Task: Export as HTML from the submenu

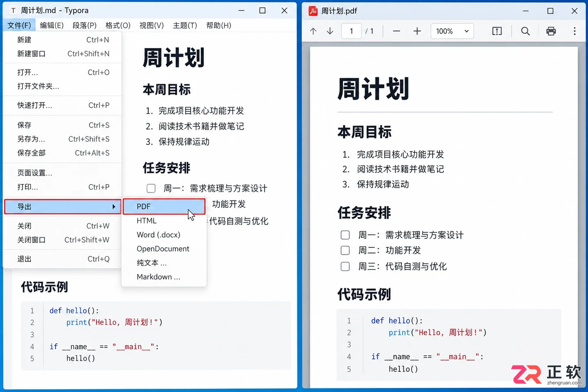Action: click(164, 221)
